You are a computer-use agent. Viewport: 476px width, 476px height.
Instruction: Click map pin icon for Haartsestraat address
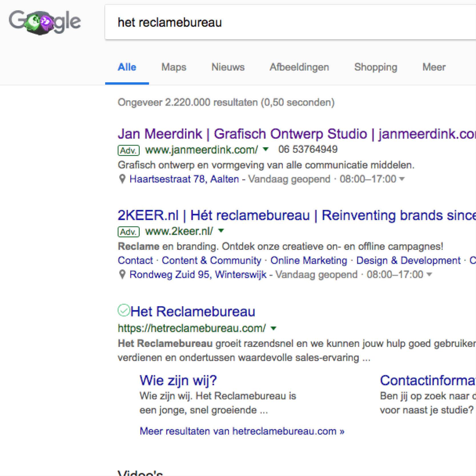pos(122,179)
